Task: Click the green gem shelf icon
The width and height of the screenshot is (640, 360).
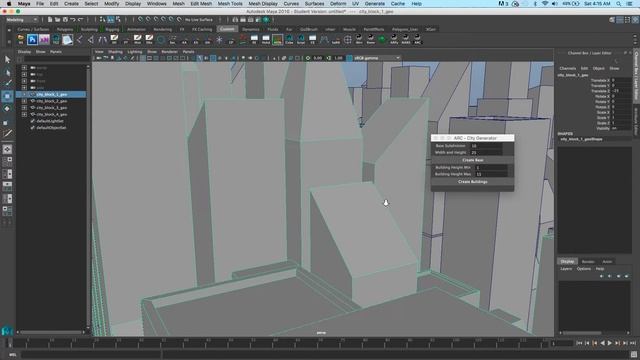Action: [382, 40]
